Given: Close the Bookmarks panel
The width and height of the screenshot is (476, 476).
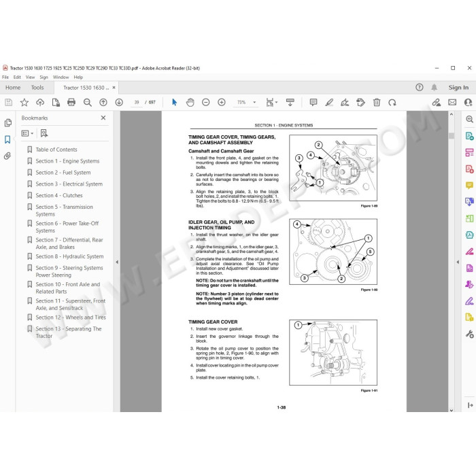Looking at the screenshot, I should 103,118.
